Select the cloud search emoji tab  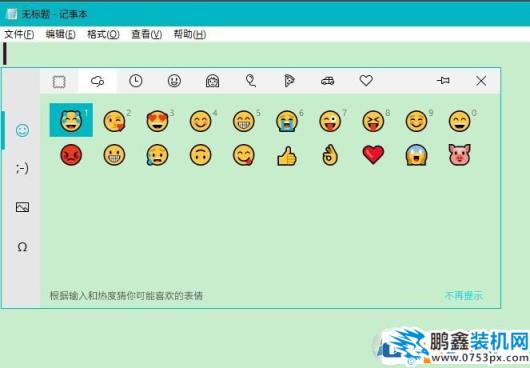(97, 81)
